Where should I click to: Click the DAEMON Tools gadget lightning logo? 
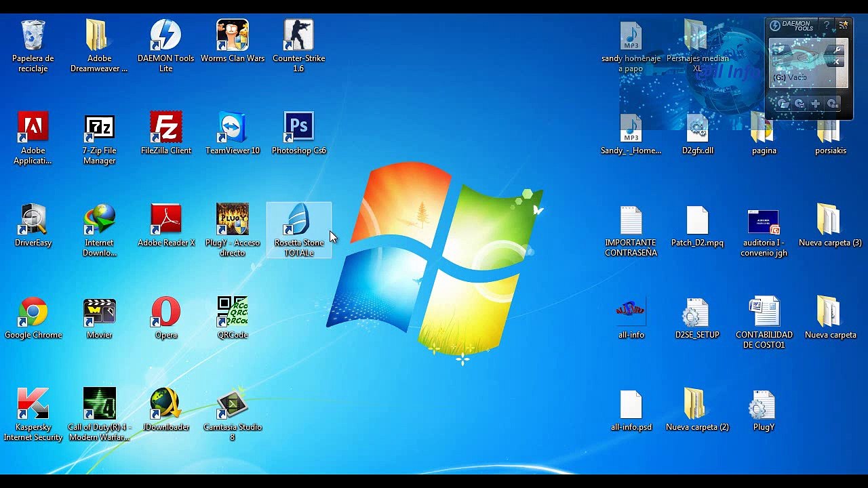[775, 26]
